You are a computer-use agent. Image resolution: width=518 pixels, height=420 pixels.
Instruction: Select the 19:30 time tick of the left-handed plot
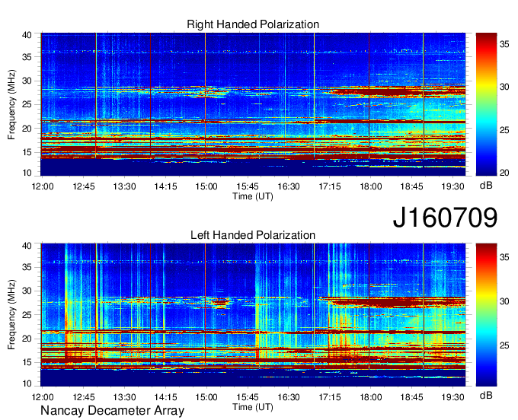tap(452, 397)
